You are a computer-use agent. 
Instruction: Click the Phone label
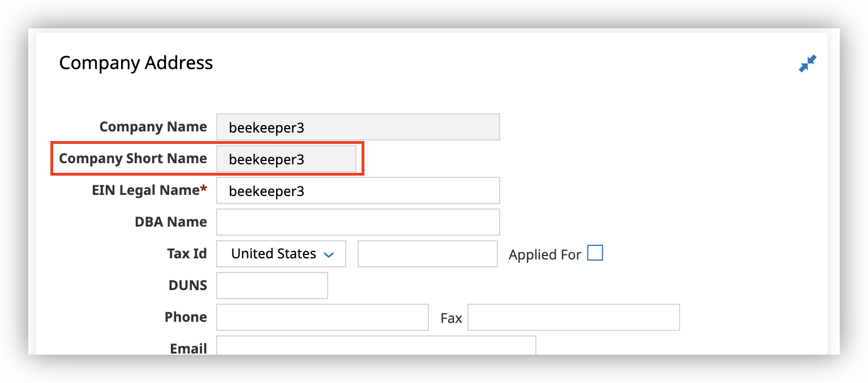(x=186, y=317)
